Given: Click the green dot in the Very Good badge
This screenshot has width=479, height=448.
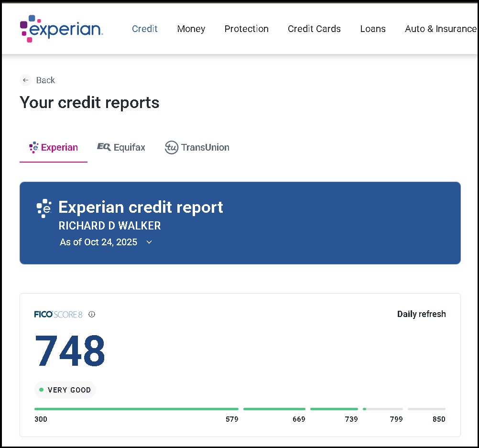Looking at the screenshot, I should 41,390.
